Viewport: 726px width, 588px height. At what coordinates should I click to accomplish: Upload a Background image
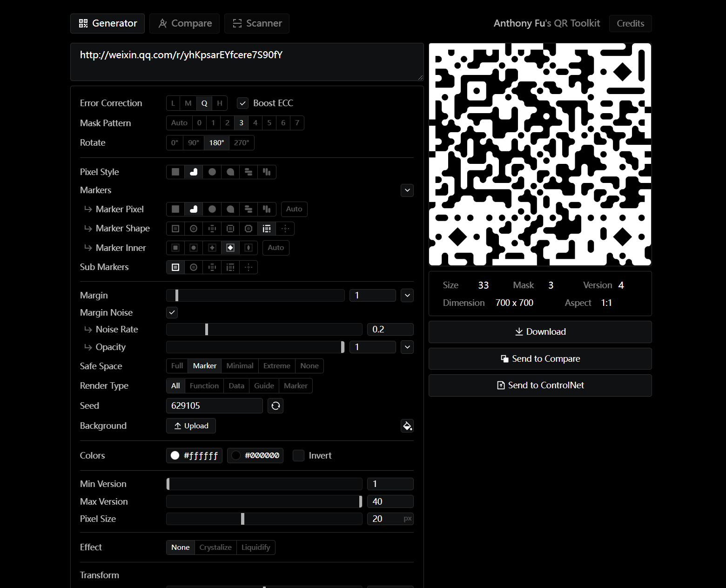[191, 426]
